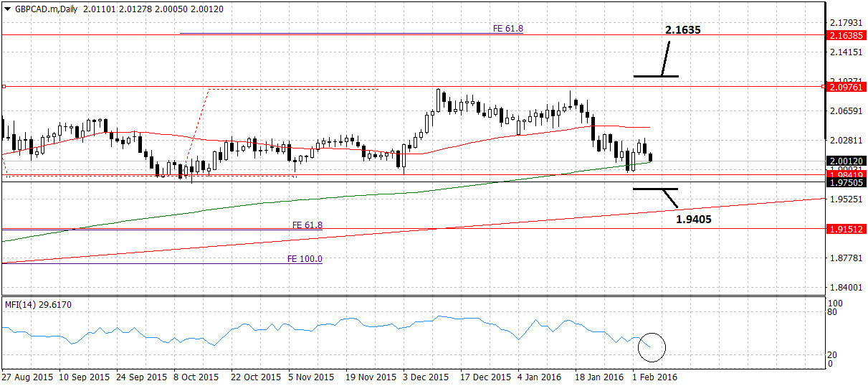Select the 2.1635 target text annotation
The height and width of the screenshot is (386, 868).
(x=682, y=30)
